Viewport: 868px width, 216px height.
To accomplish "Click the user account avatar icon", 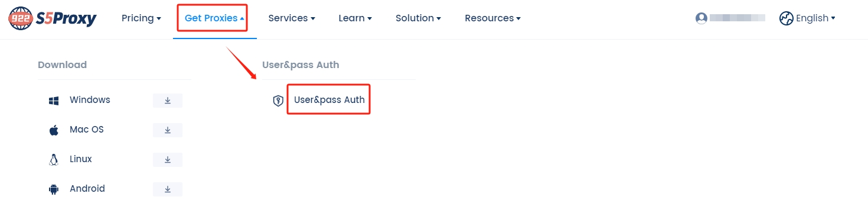I will tap(701, 18).
